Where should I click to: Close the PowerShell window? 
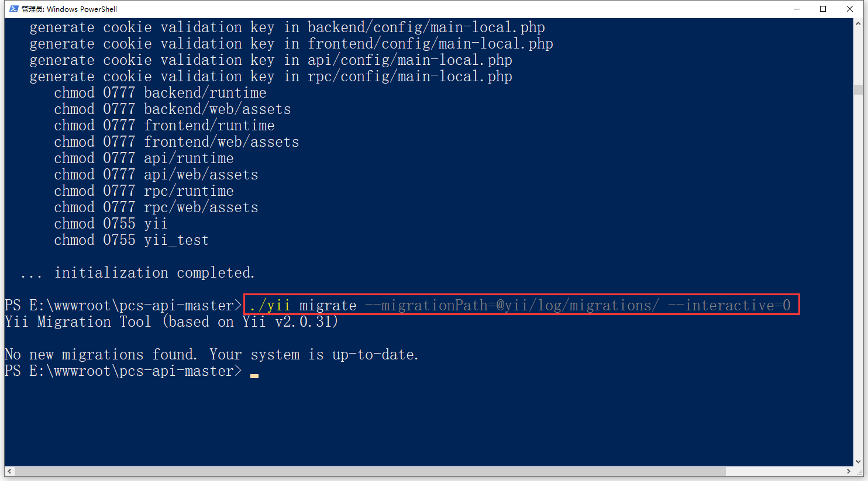(850, 9)
